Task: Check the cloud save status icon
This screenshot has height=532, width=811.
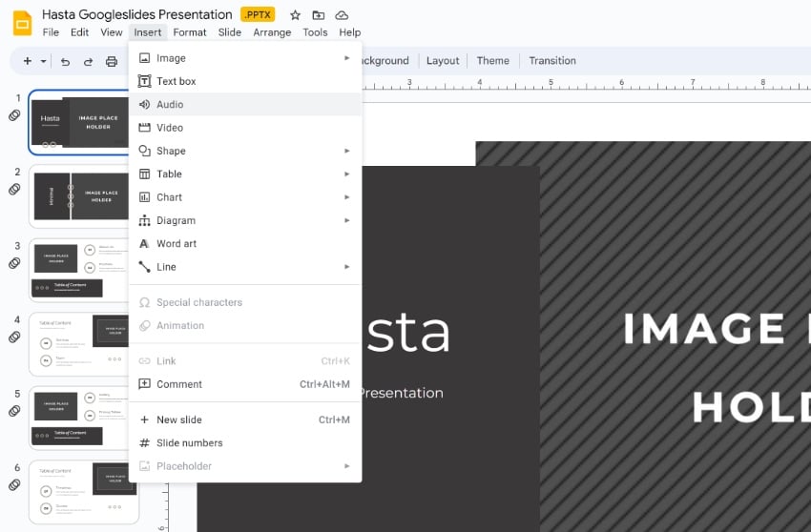Action: pos(342,15)
